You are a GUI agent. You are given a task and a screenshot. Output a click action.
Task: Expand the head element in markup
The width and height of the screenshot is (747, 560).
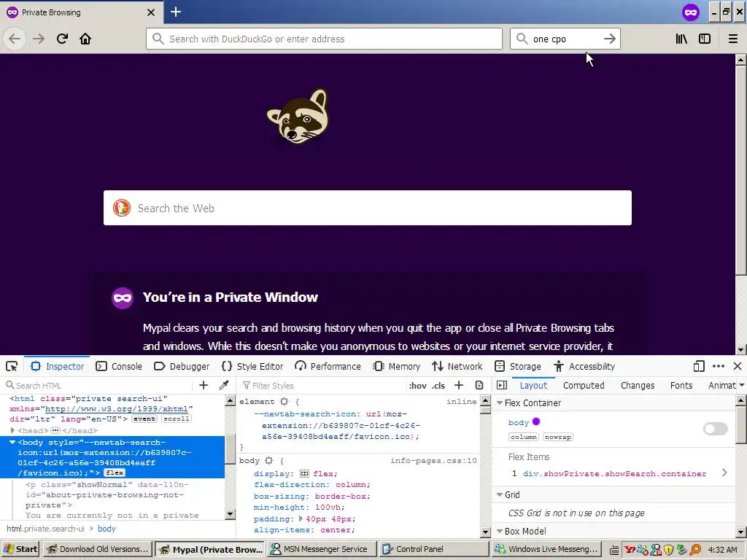(x=12, y=430)
